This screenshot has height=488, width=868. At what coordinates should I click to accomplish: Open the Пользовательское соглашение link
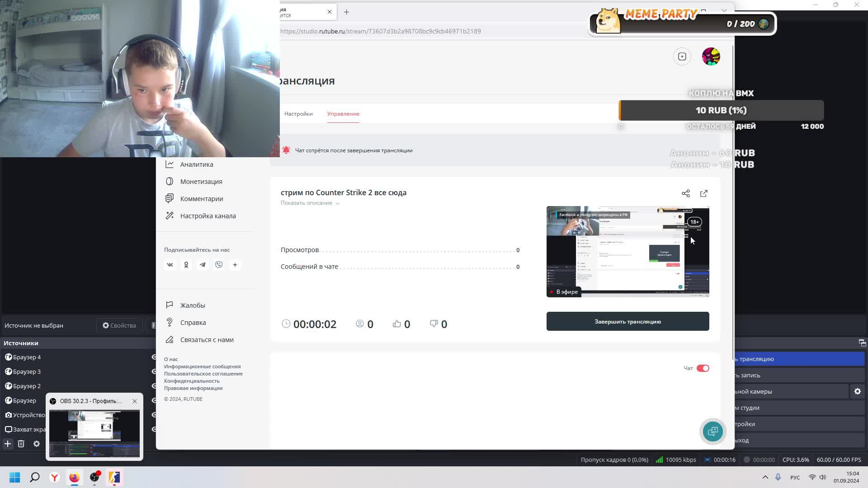203,374
